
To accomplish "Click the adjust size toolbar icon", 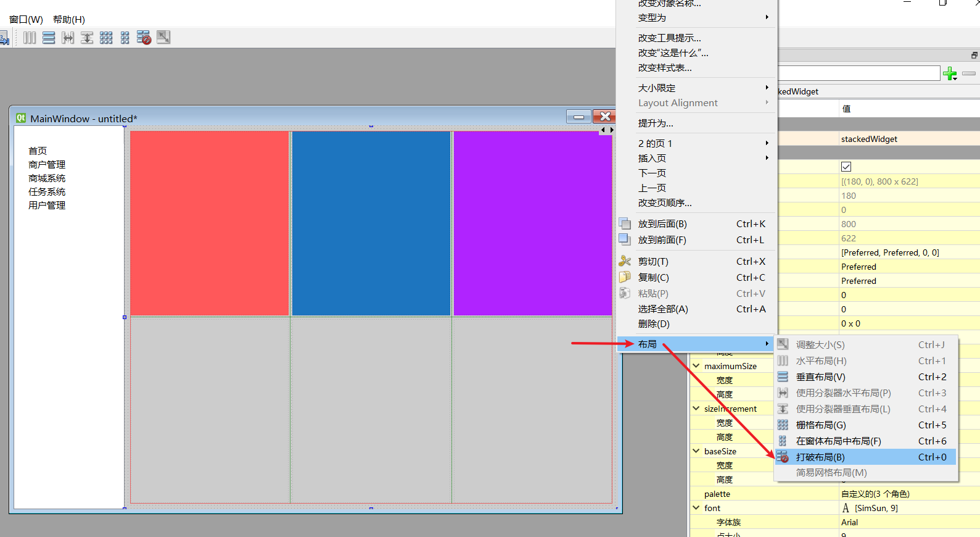I will [163, 37].
